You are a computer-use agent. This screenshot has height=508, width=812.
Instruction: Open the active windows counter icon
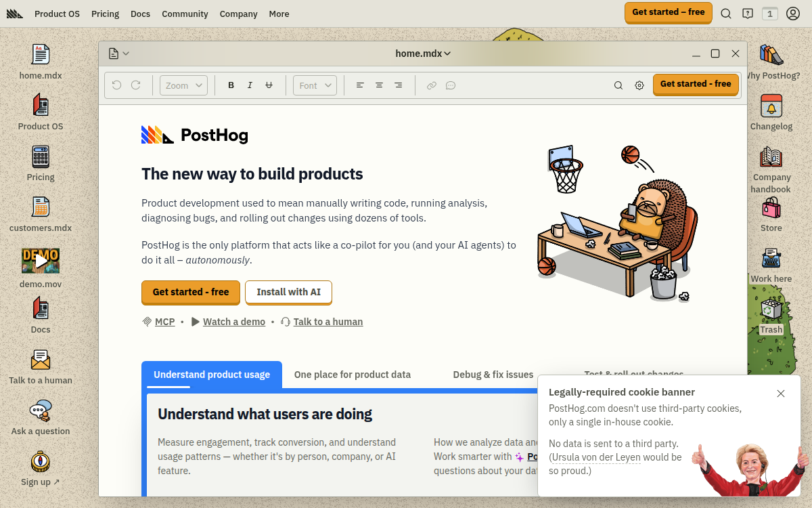[x=770, y=14]
